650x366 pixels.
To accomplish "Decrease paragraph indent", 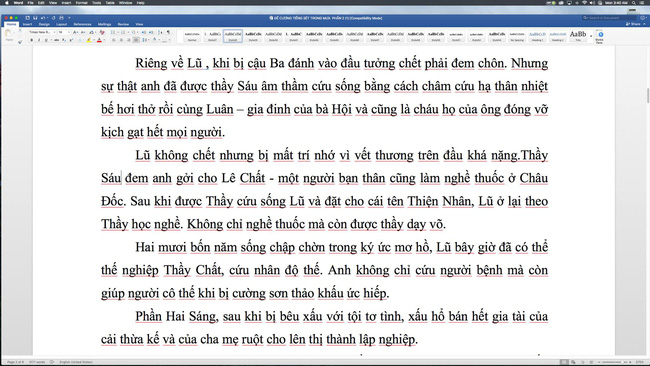I will click(x=144, y=32).
